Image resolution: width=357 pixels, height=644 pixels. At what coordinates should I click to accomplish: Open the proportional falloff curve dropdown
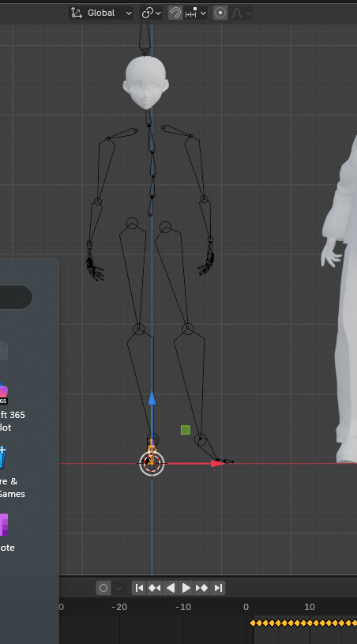click(x=240, y=13)
